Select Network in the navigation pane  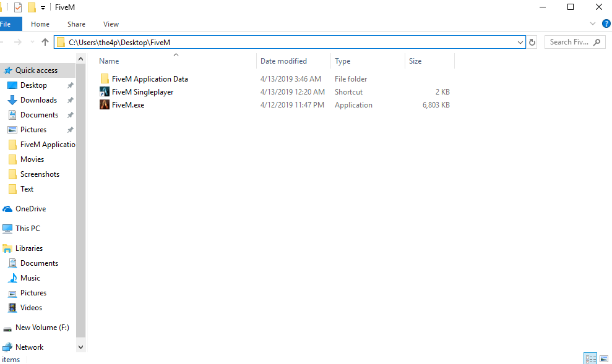click(29, 347)
